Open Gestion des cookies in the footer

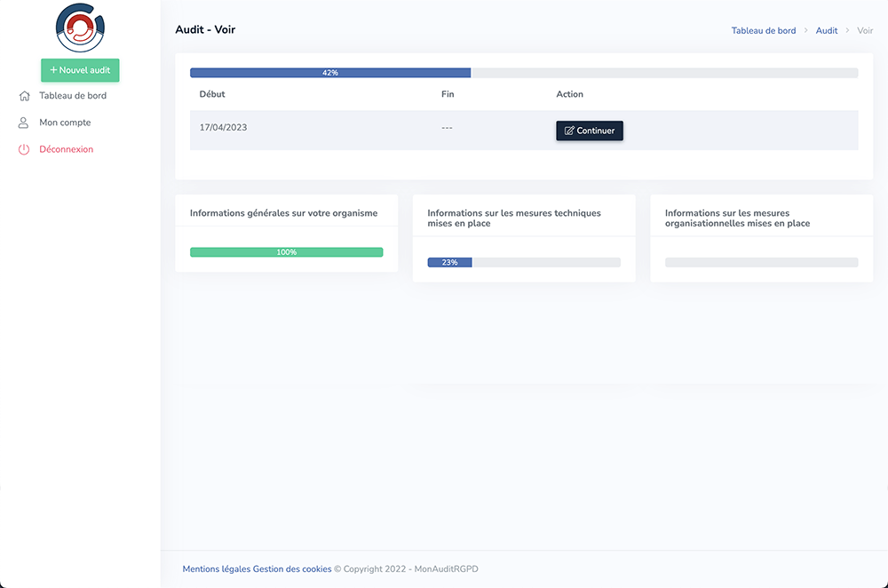coord(292,569)
